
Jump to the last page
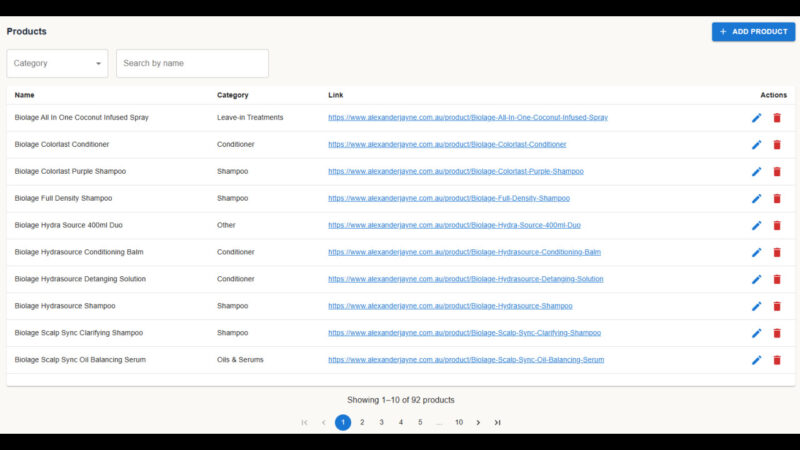point(497,423)
